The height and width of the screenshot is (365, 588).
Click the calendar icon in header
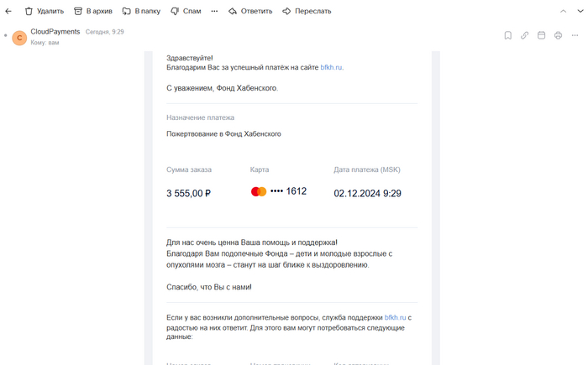click(x=542, y=36)
